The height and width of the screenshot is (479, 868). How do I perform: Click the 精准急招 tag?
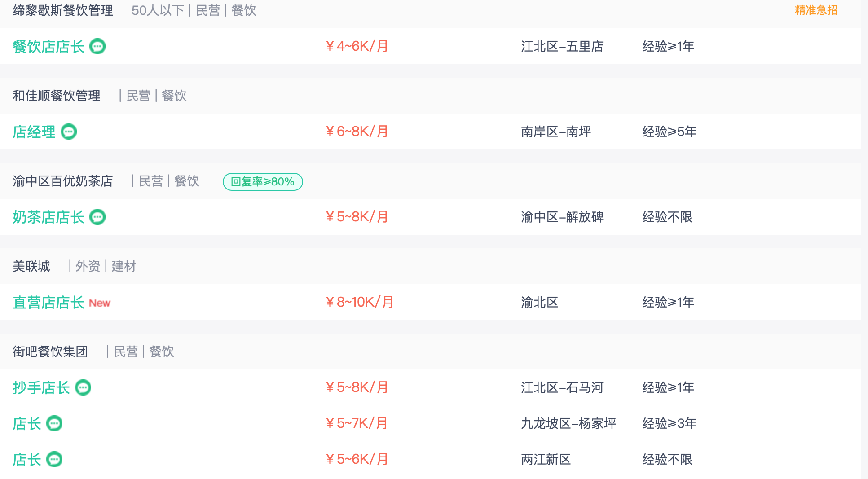point(816,10)
